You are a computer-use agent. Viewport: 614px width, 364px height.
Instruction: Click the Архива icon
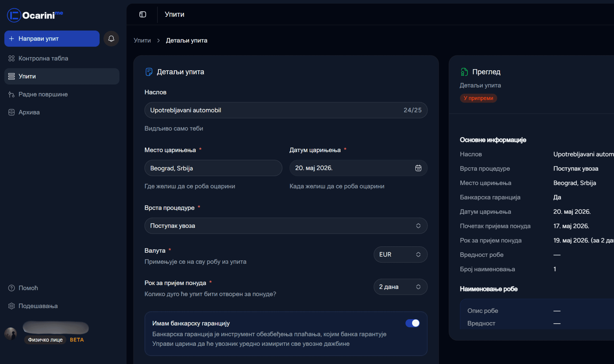[11, 112]
